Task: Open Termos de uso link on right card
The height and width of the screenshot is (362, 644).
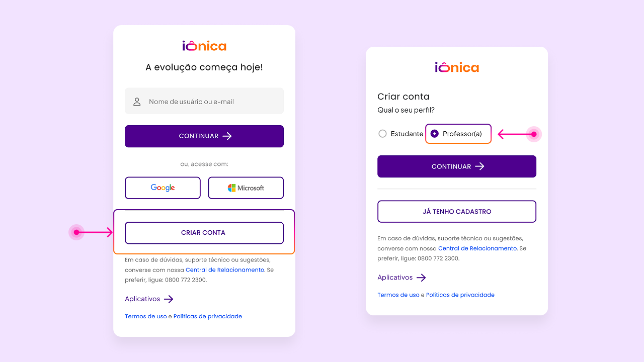Action: click(x=398, y=295)
